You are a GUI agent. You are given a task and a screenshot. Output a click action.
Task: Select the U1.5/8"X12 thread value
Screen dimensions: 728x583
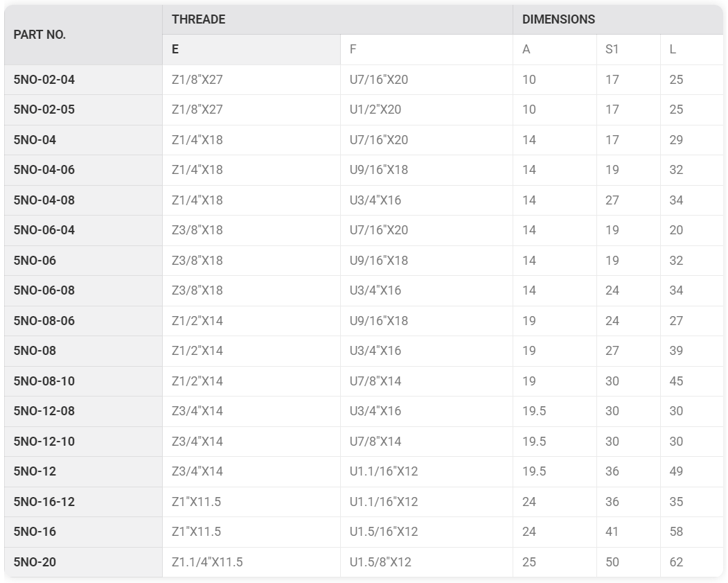pos(380,562)
